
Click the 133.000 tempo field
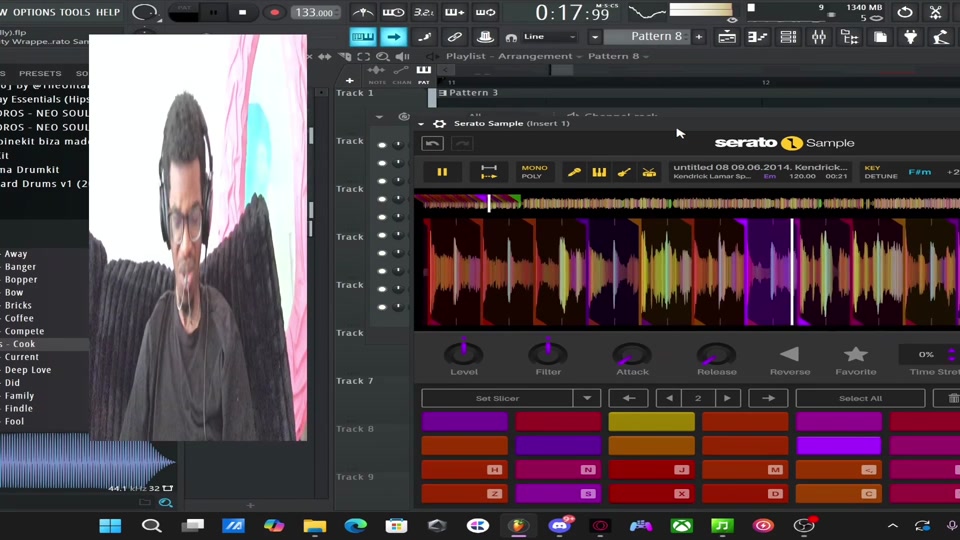click(315, 12)
